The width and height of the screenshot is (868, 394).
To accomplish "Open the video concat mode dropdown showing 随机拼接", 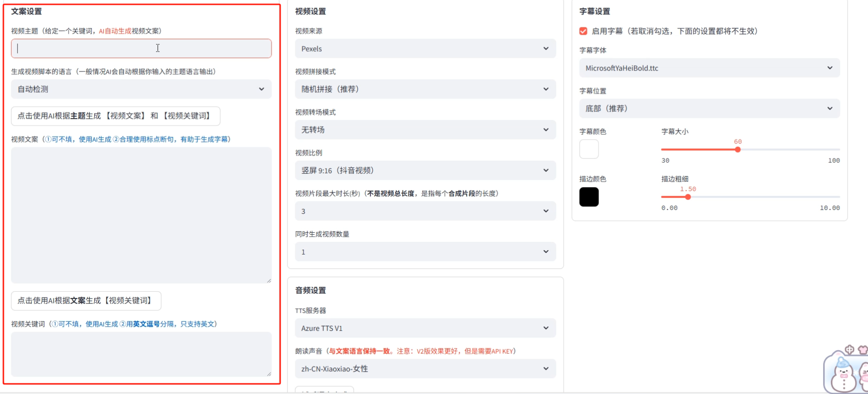I will pyautogui.click(x=425, y=89).
